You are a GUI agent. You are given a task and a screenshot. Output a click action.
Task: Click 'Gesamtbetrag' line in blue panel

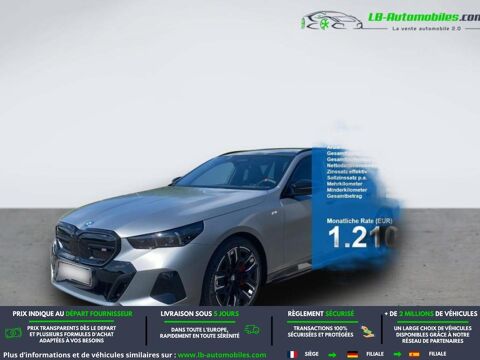[344, 196]
